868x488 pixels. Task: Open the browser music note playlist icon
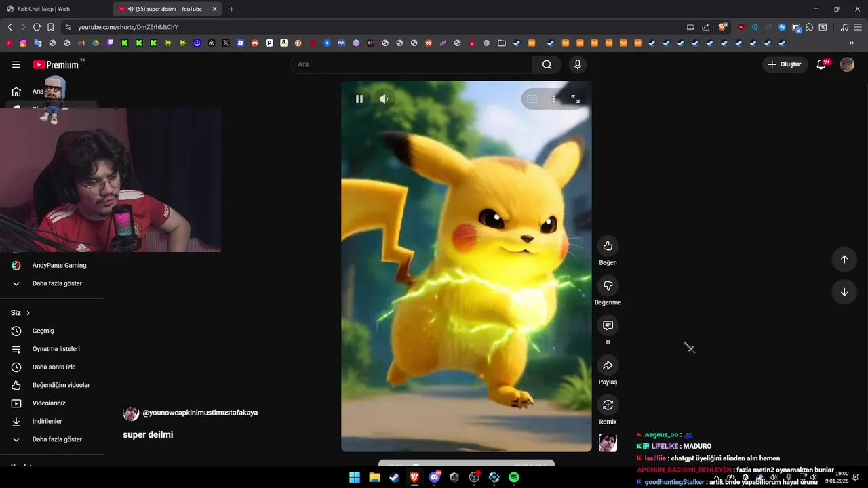[x=844, y=27]
